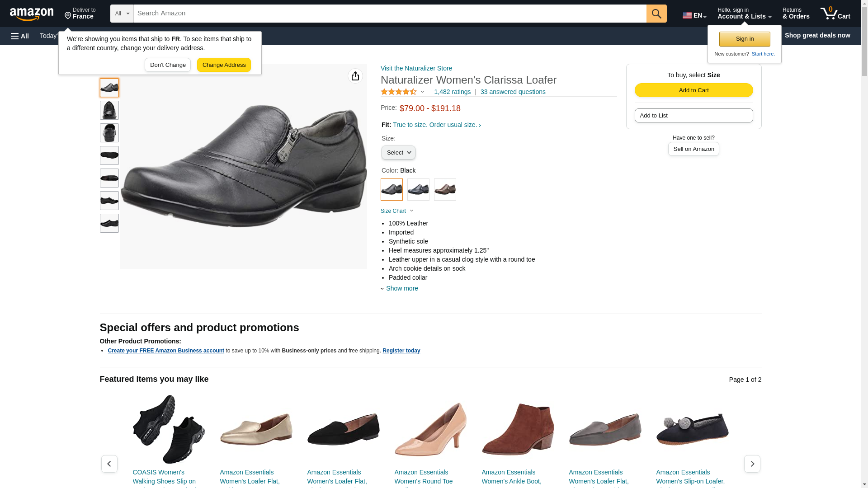Select the black color swatch
Viewport: 868px width, 488px height.
tap(392, 190)
